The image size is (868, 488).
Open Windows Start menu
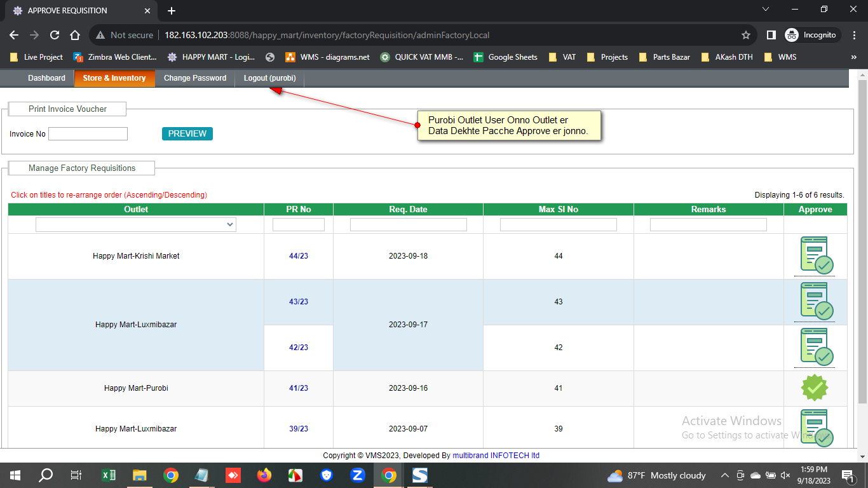(x=15, y=475)
